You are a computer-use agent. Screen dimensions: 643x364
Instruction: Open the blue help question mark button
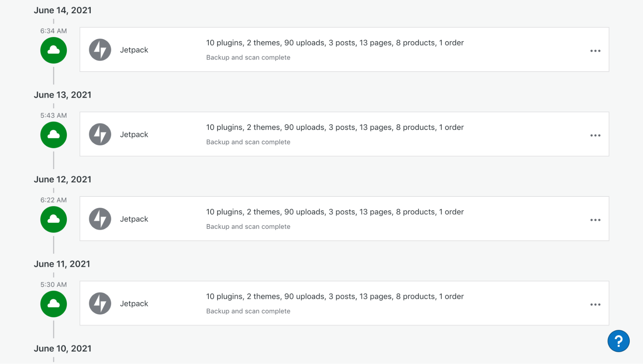(618, 341)
